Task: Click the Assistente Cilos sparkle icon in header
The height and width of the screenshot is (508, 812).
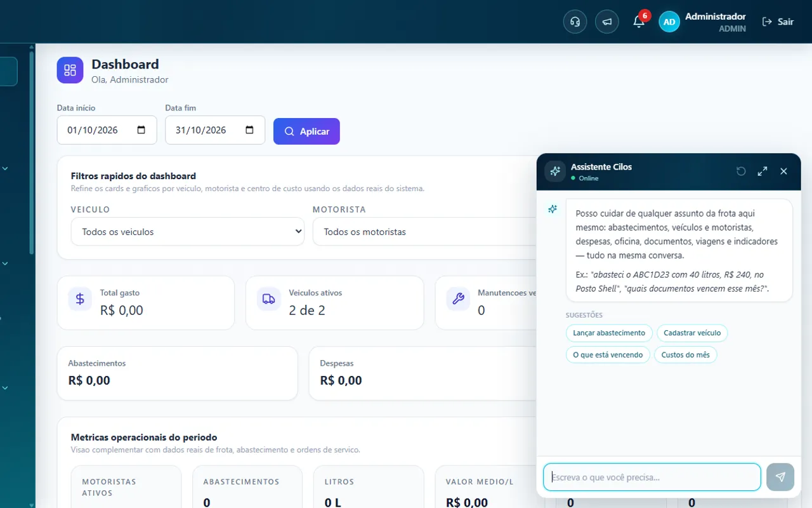Action: 555,171
